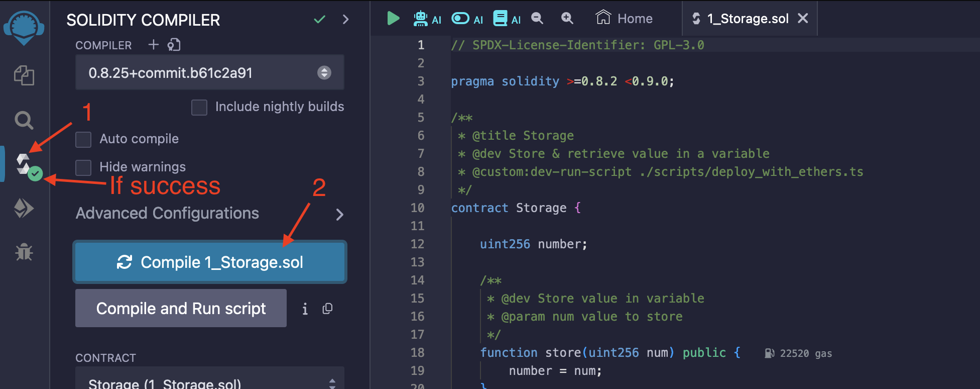
Task: Click the 22520 gas estimate label
Action: (x=798, y=353)
